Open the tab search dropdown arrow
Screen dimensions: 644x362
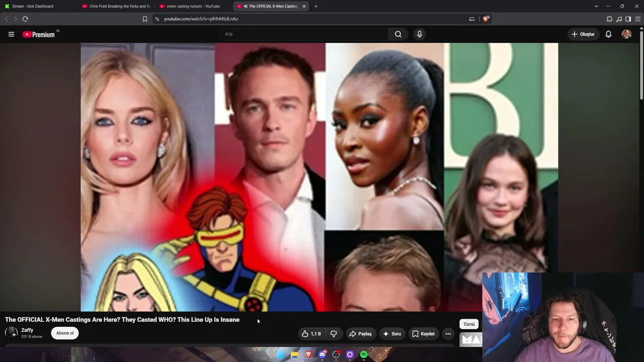pyautogui.click(x=596, y=6)
